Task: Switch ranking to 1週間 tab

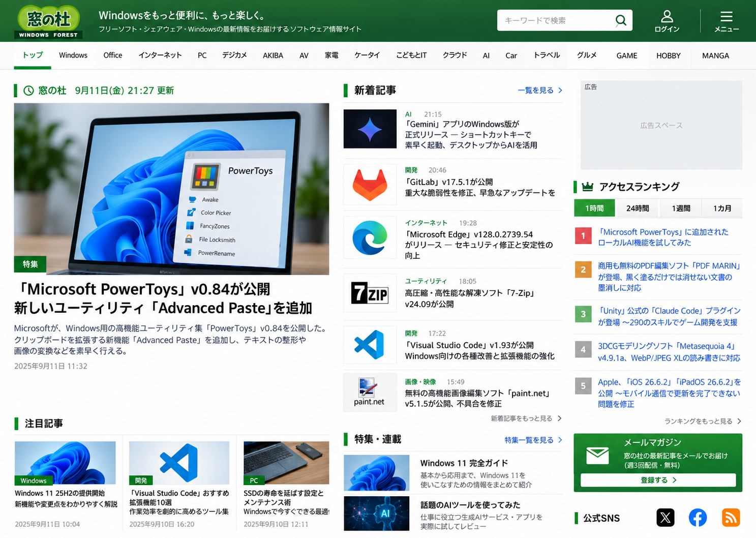Action: pos(681,208)
